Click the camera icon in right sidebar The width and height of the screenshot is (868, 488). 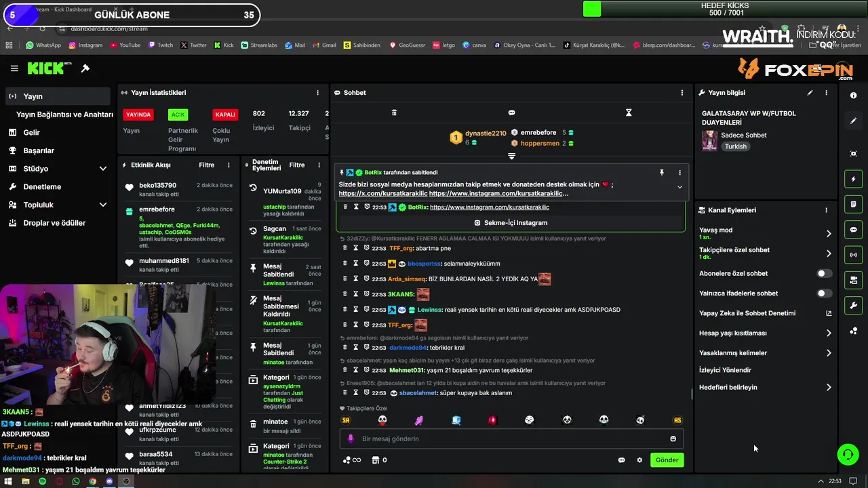(853, 280)
